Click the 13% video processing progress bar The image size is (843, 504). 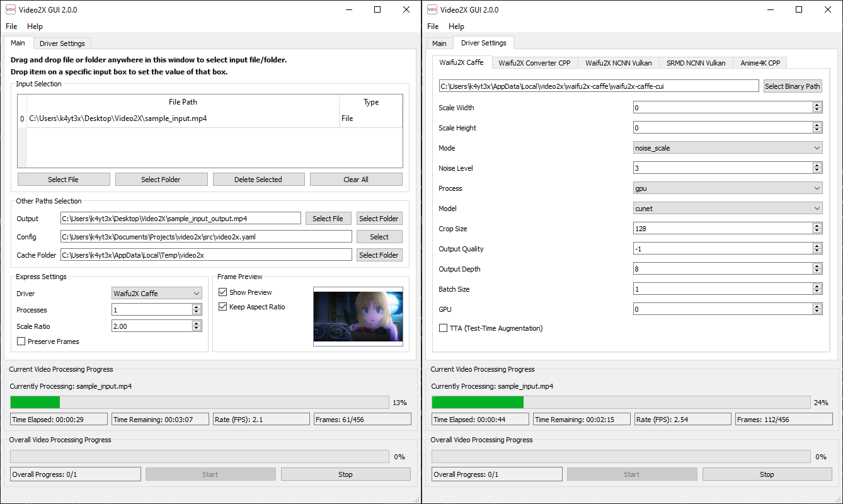(x=200, y=403)
